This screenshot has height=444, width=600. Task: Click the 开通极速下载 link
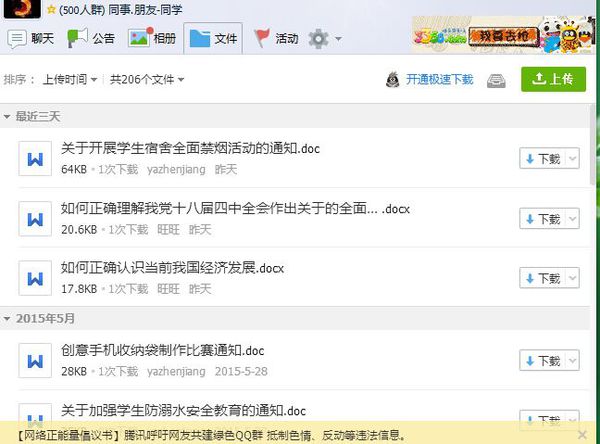[x=439, y=79]
